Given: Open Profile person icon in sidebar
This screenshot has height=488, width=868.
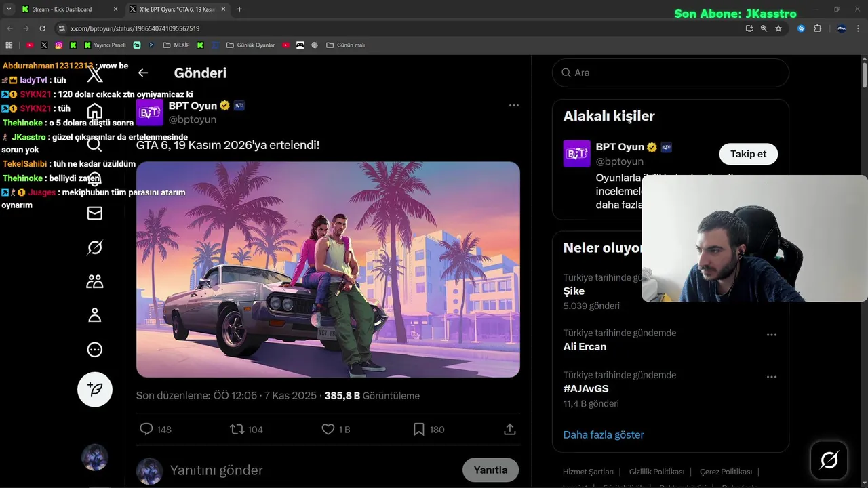Looking at the screenshot, I should [95, 315].
